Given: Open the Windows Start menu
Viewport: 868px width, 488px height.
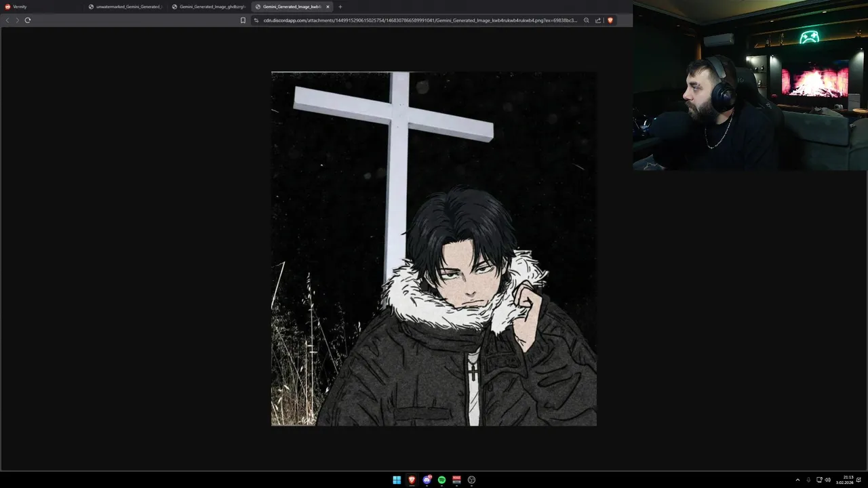Looking at the screenshot, I should [397, 480].
